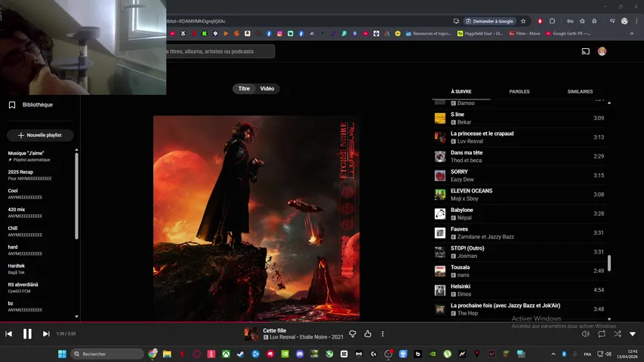Open the Windows Start menu
The height and width of the screenshot is (362, 644).
pos(62,354)
